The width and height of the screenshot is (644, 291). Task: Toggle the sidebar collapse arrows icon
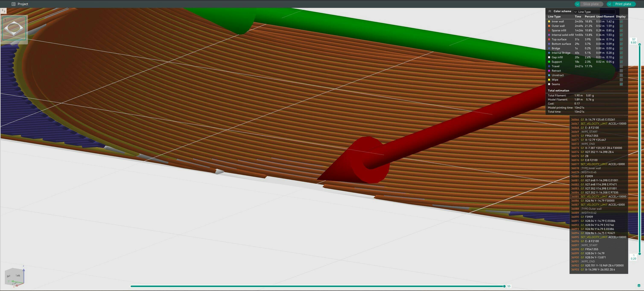pos(3,11)
